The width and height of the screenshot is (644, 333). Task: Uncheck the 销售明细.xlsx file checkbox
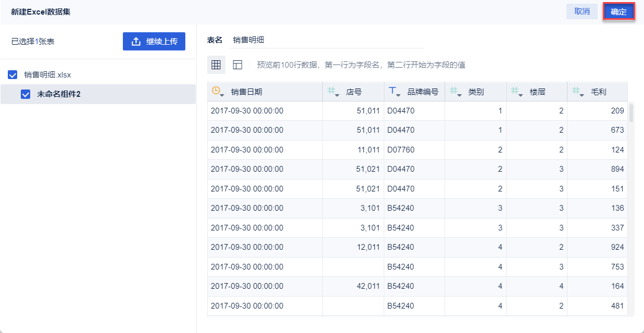coord(13,75)
